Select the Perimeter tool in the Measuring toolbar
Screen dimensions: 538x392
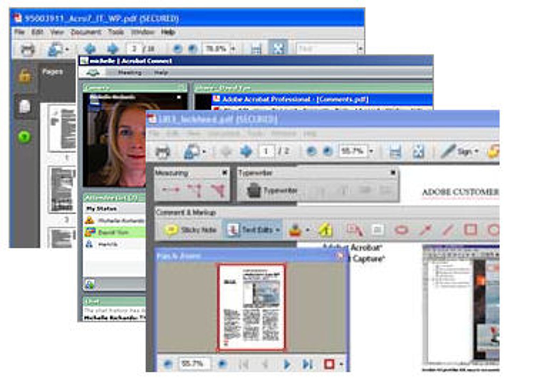tap(196, 190)
